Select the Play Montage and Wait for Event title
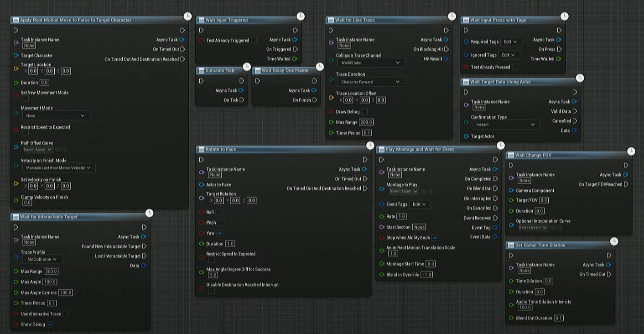 (420, 149)
